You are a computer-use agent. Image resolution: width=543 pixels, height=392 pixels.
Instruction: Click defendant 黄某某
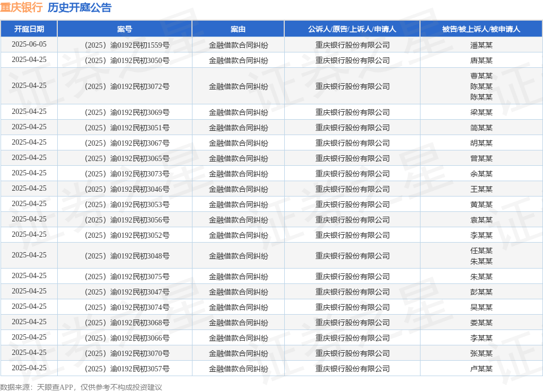click(481, 204)
